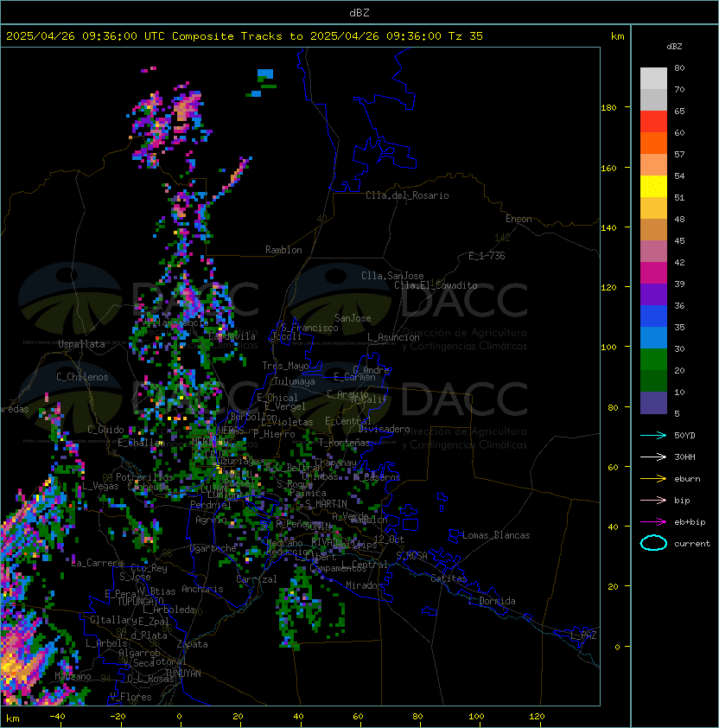This screenshot has height=728, width=719.
Task: Click the Mirador place label
Action: [x=365, y=585]
